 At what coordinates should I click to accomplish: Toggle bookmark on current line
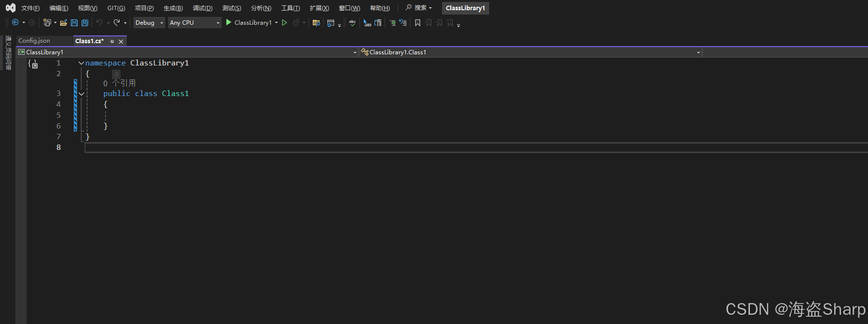pos(418,23)
